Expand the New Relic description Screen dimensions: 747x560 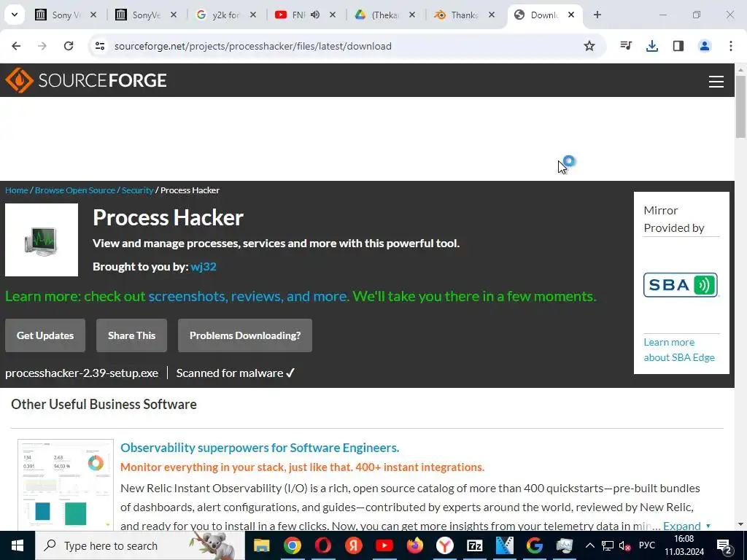pos(687,526)
